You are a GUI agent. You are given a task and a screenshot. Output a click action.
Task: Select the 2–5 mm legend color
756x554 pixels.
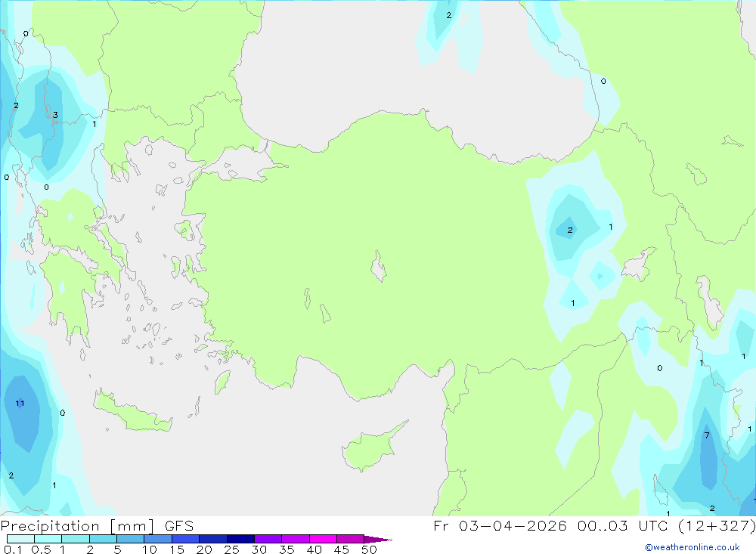[103, 539]
